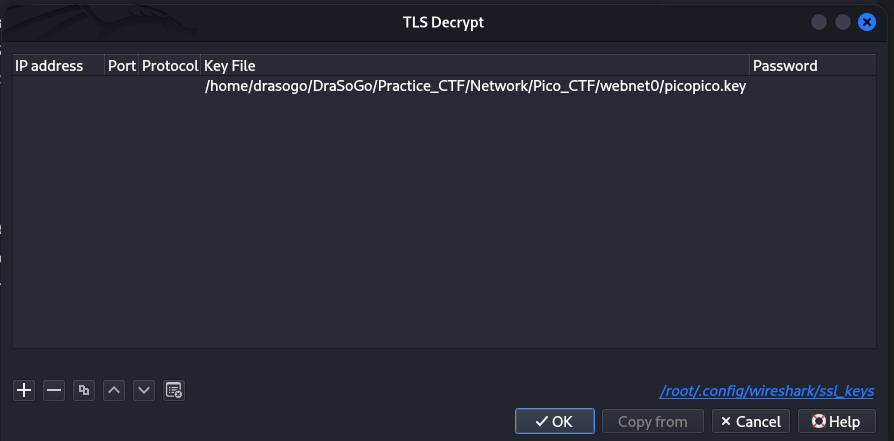Select the Protocol column header

tap(170, 66)
